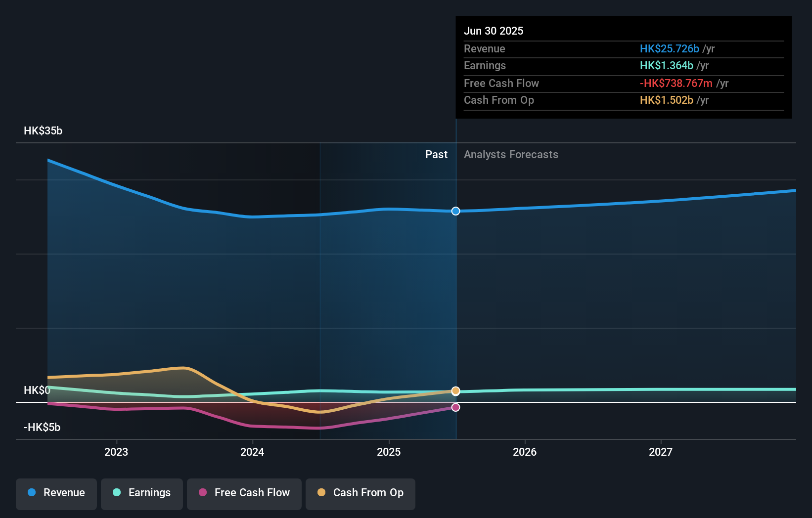The width and height of the screenshot is (812, 518).
Task: Click the blue Revenue legend dot
Action: (x=32, y=493)
